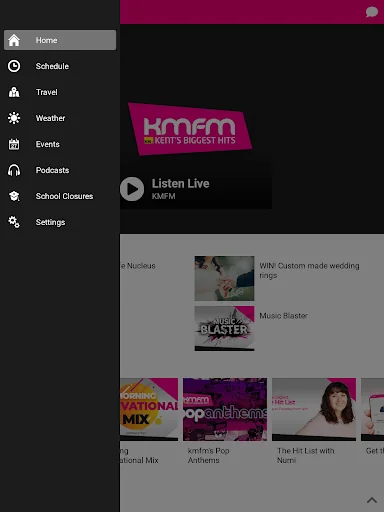
Task: Select the Music Blaster thumbnail
Action: click(224, 328)
